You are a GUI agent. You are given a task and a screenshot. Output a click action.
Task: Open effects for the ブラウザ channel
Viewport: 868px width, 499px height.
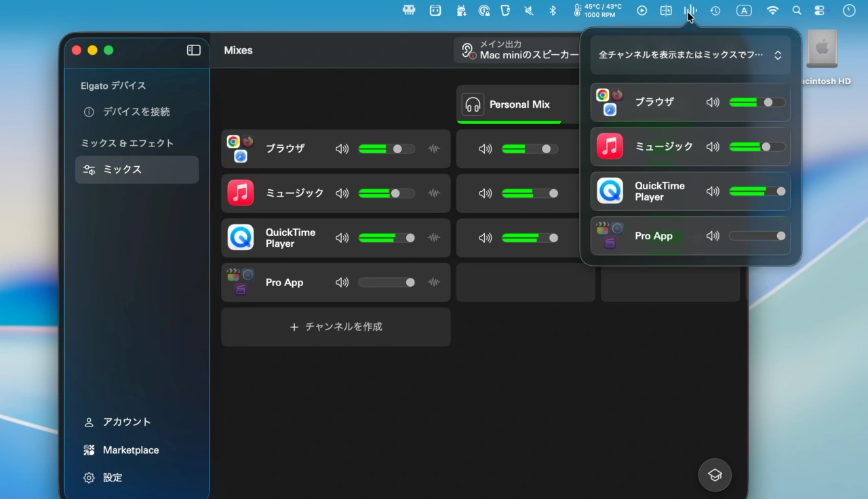[x=434, y=148]
